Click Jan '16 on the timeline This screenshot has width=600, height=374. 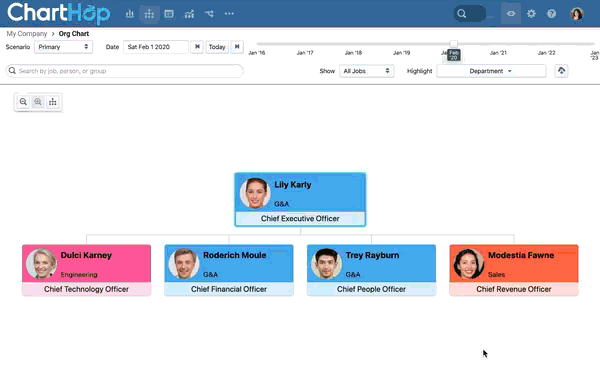(x=256, y=53)
